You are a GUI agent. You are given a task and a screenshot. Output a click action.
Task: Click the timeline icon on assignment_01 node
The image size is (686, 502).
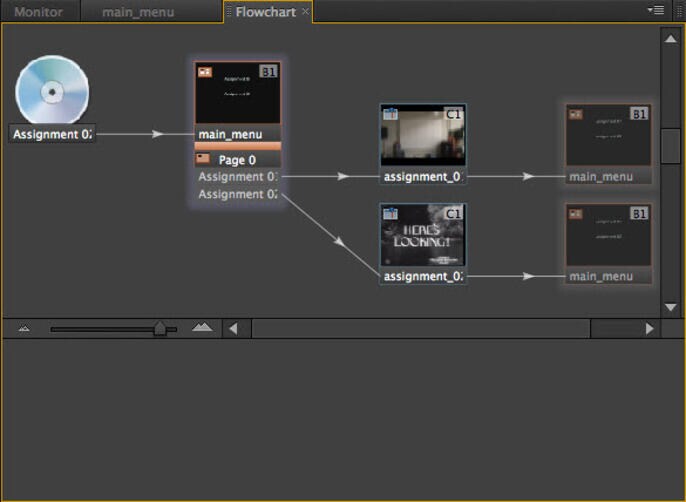click(390, 114)
